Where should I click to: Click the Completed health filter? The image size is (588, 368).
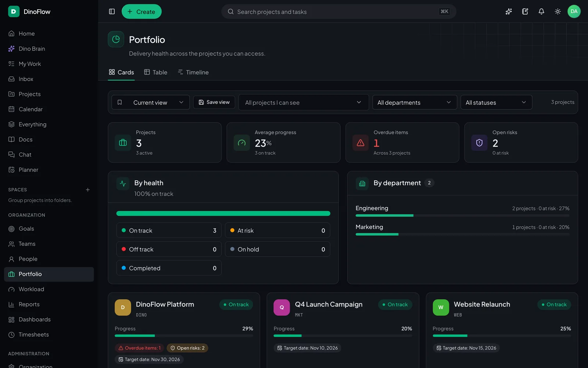[169, 268]
